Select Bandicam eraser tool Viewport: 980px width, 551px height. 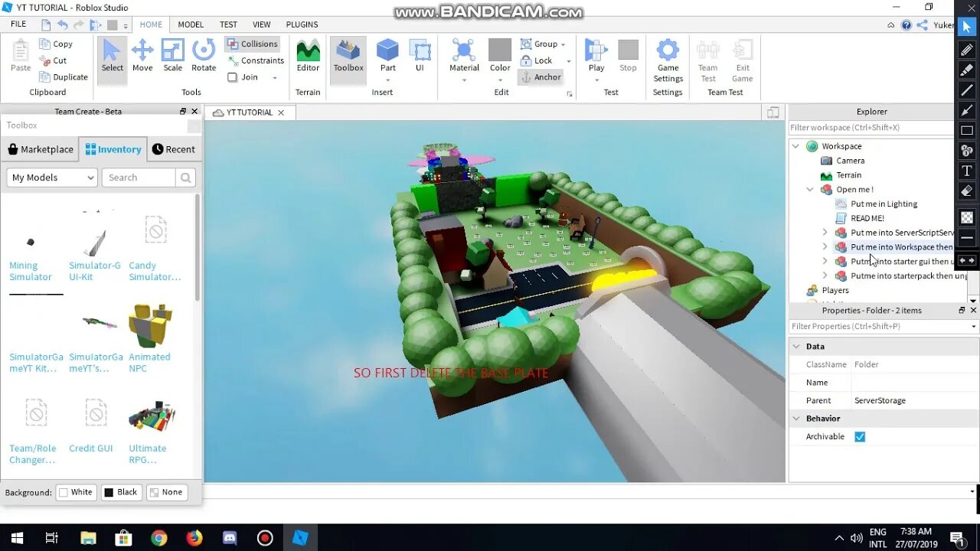(967, 191)
